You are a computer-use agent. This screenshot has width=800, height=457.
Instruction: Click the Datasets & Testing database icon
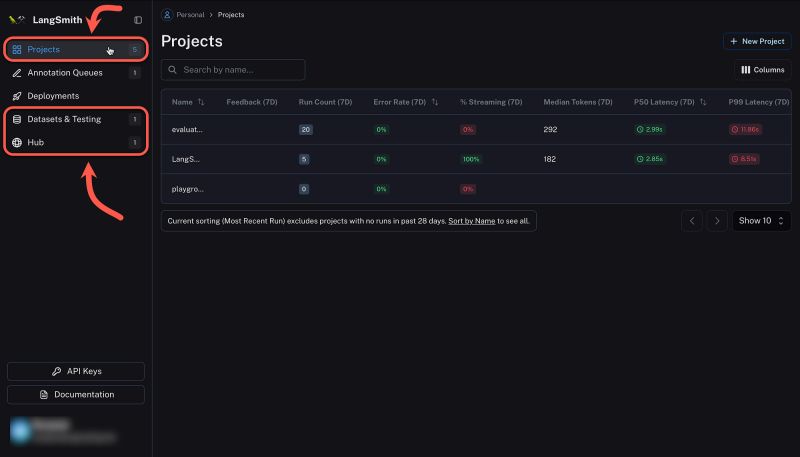click(x=17, y=119)
